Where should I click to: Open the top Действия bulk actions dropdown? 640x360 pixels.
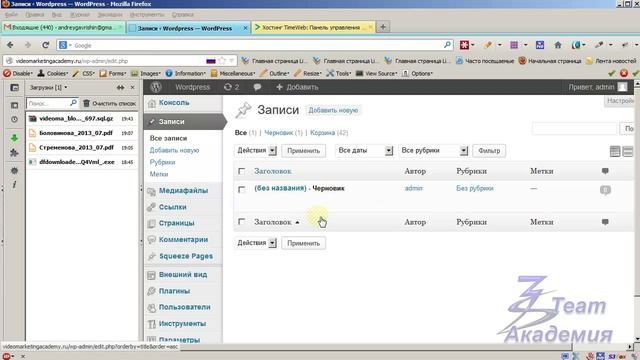click(256, 151)
